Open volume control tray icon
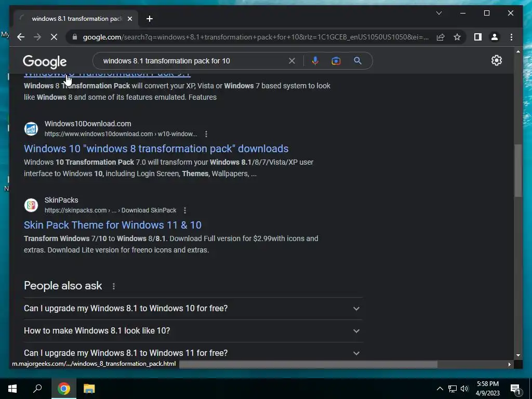Image resolution: width=532 pixels, height=399 pixels. (464, 389)
